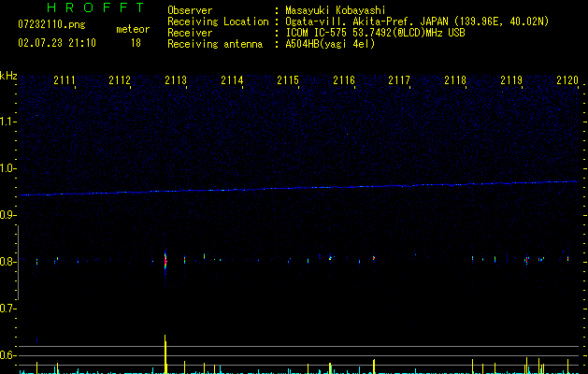Click the meteor count 18
The width and height of the screenshot is (588, 374).
click(136, 43)
